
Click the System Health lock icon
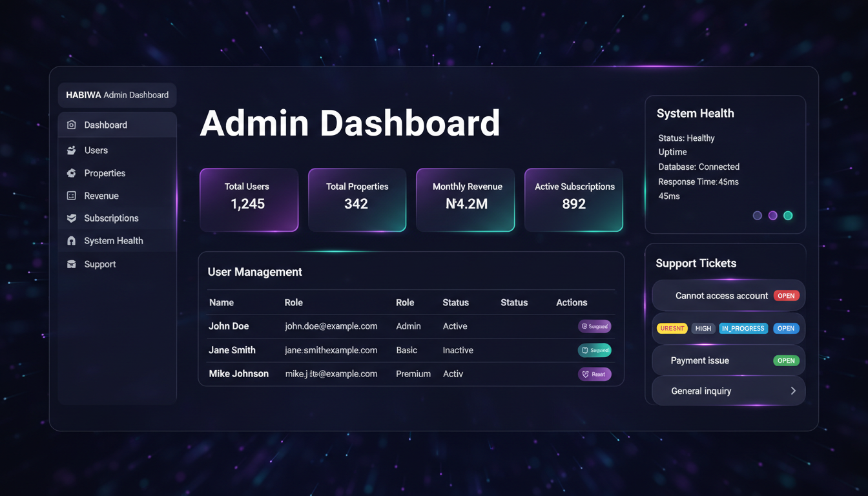click(71, 240)
